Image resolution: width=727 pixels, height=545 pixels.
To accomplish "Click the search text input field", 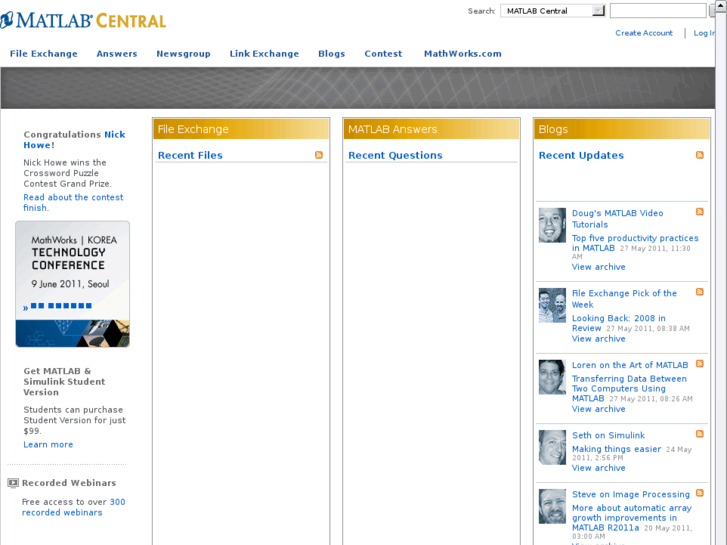I will (x=658, y=11).
